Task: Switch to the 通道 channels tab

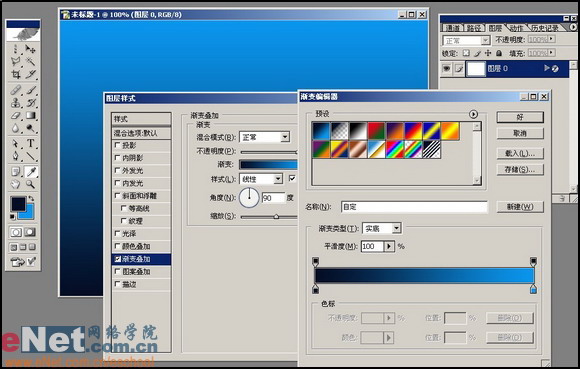Action: [x=452, y=28]
